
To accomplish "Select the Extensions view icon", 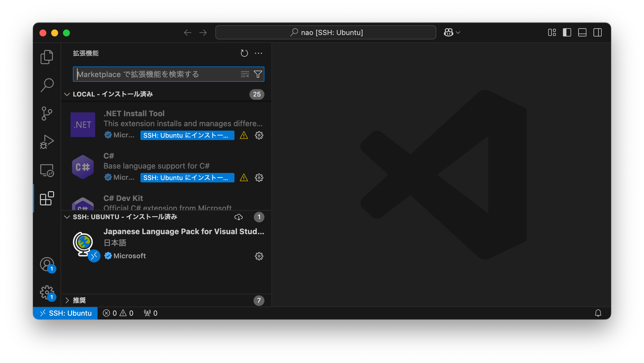I will tap(47, 199).
